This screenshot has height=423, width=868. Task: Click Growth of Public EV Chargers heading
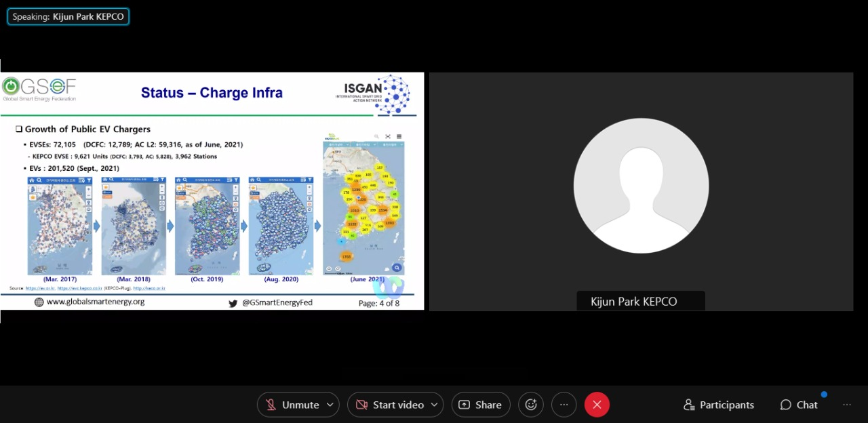(87, 129)
